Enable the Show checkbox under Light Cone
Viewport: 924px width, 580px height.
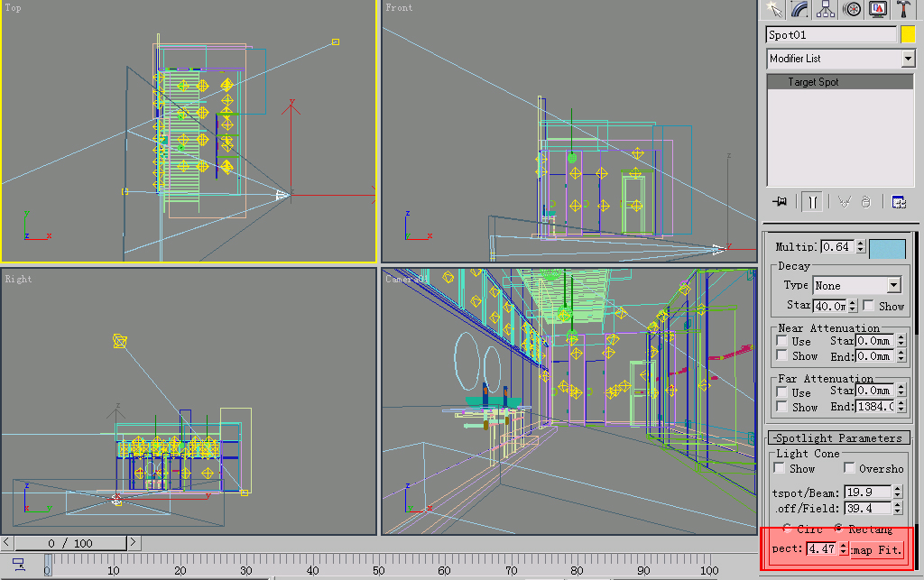click(x=781, y=468)
